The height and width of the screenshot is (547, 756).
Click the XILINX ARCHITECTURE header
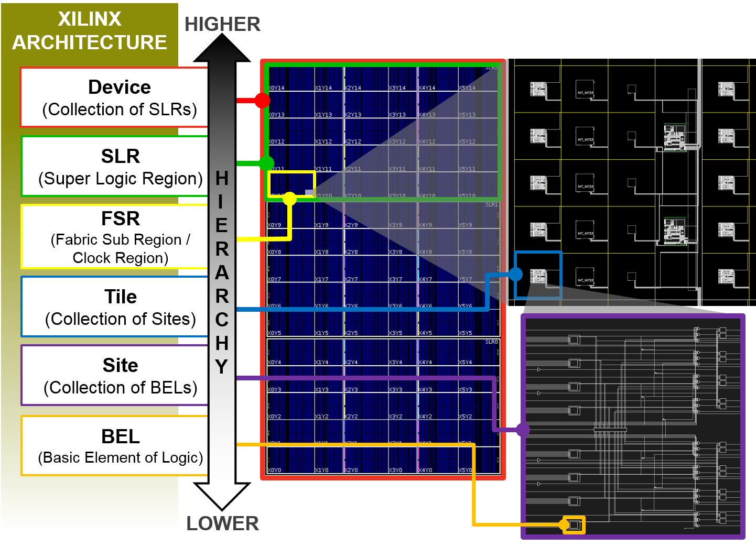point(88,30)
